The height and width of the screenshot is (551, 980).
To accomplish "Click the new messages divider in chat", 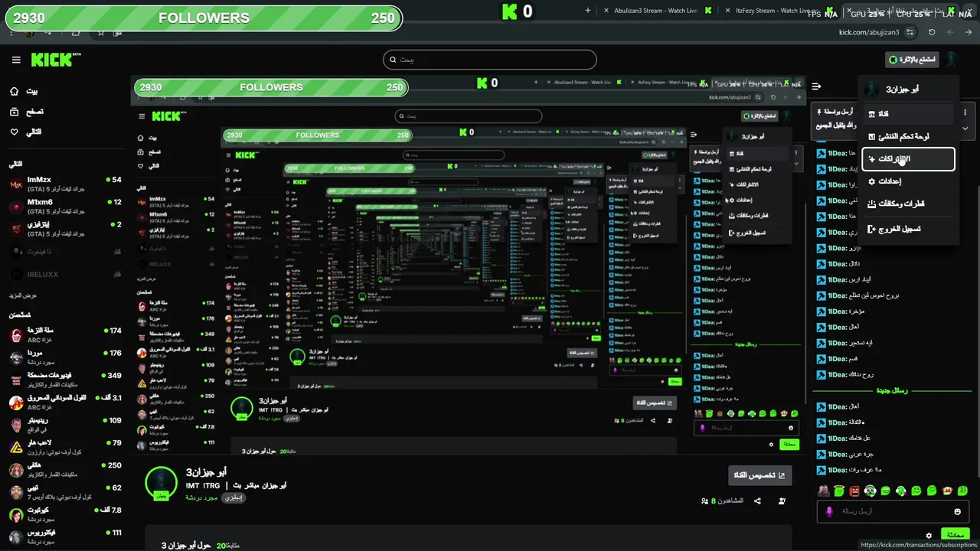I will [x=891, y=390].
